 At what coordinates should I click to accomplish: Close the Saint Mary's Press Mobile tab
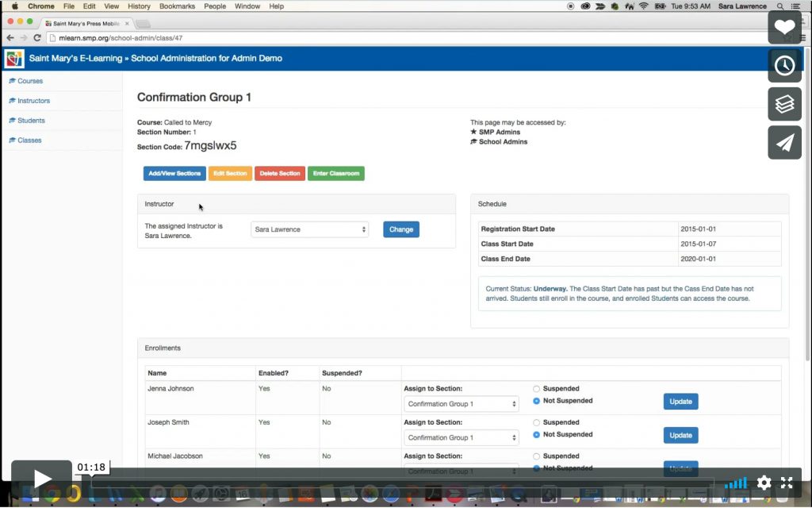127,23
